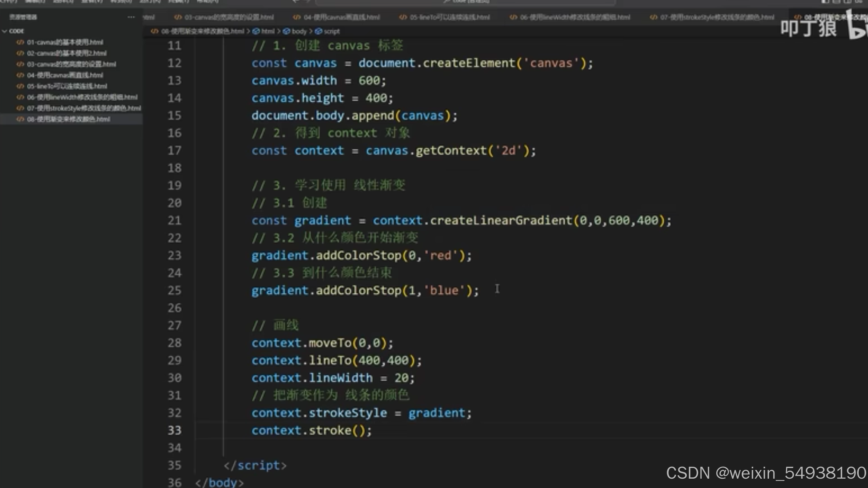Click the script symbol icon in breadcrumb

(x=318, y=31)
